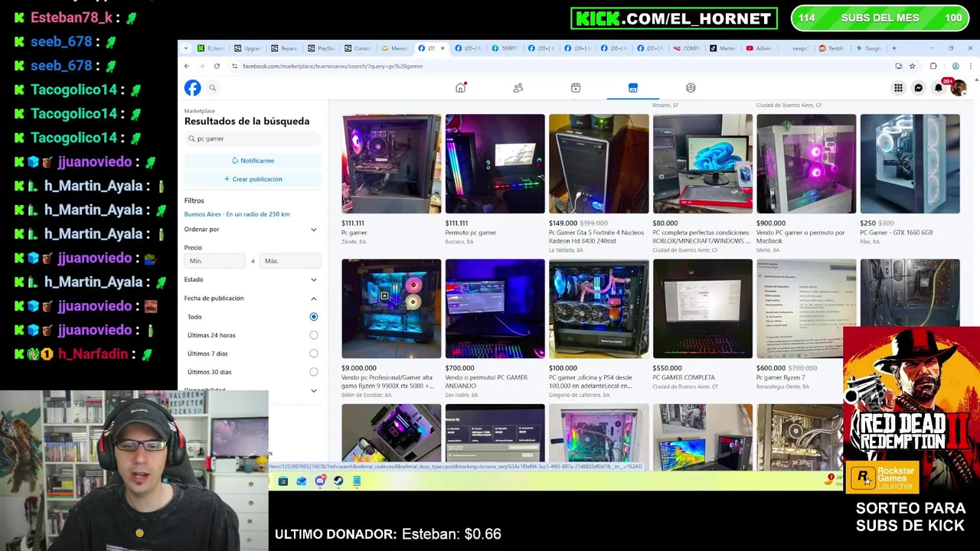Click the browser reload button
Viewport: 980px width, 551px height.
[217, 66]
